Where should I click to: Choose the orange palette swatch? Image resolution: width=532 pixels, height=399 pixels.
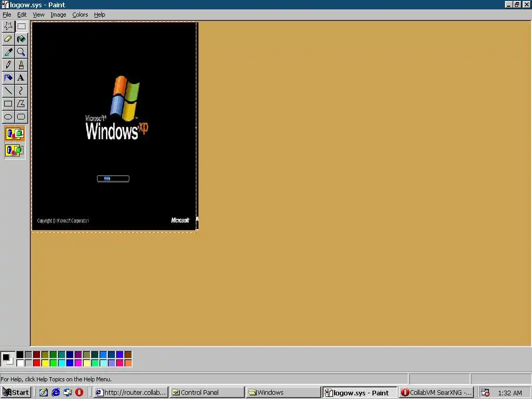tap(128, 363)
